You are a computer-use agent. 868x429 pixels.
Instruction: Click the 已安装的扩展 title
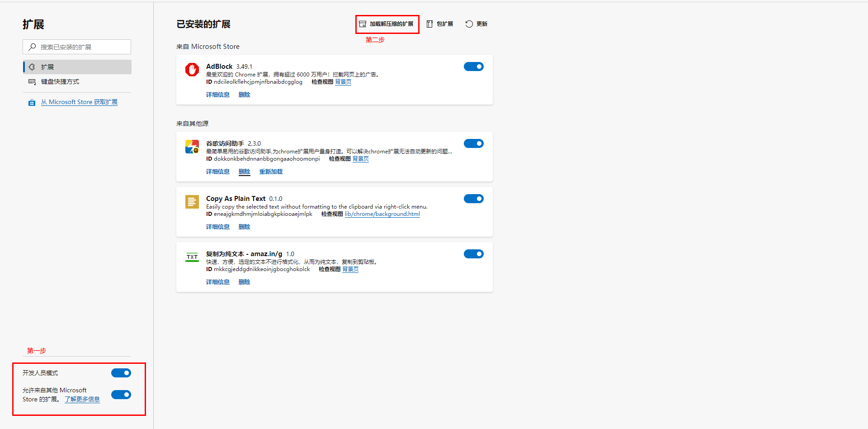tap(203, 24)
